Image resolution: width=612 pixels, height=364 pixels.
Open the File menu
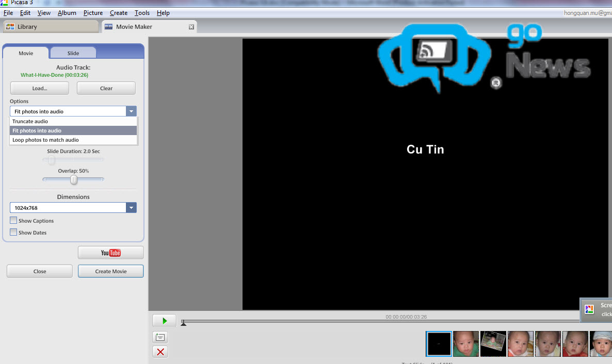[x=8, y=13]
